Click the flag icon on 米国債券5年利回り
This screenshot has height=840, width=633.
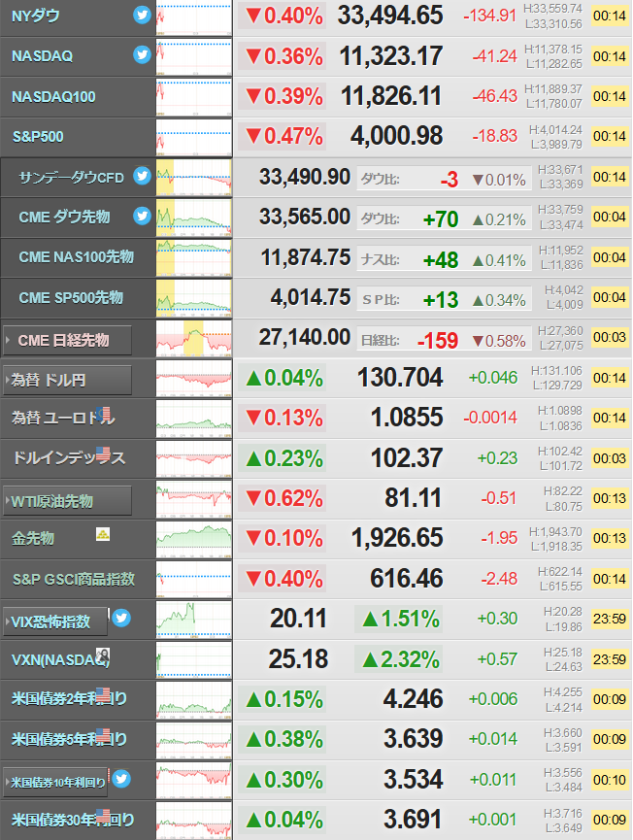(103, 735)
